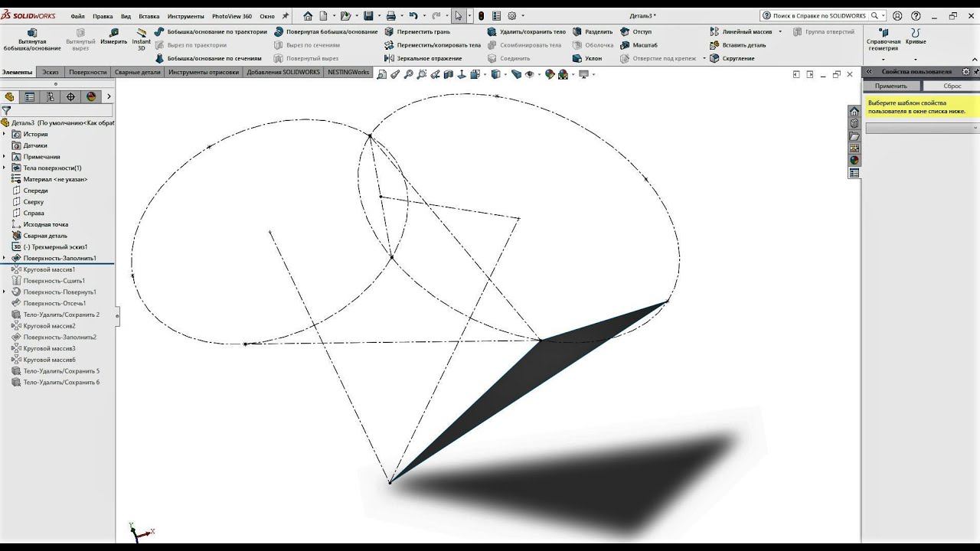The height and width of the screenshot is (551, 980).
Task: Select the FeatureManager design tree tab icon
Action: click(9, 96)
